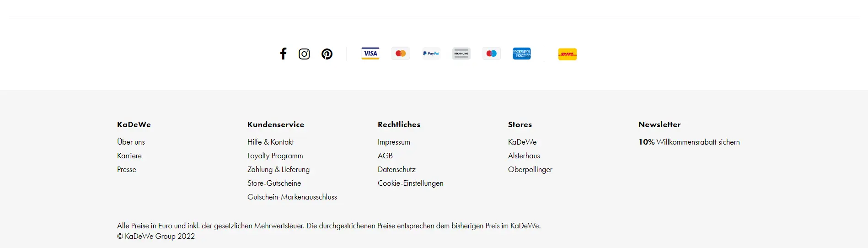Image resolution: width=868 pixels, height=248 pixels.
Task: Click the Maestro payment icon
Action: pos(492,54)
